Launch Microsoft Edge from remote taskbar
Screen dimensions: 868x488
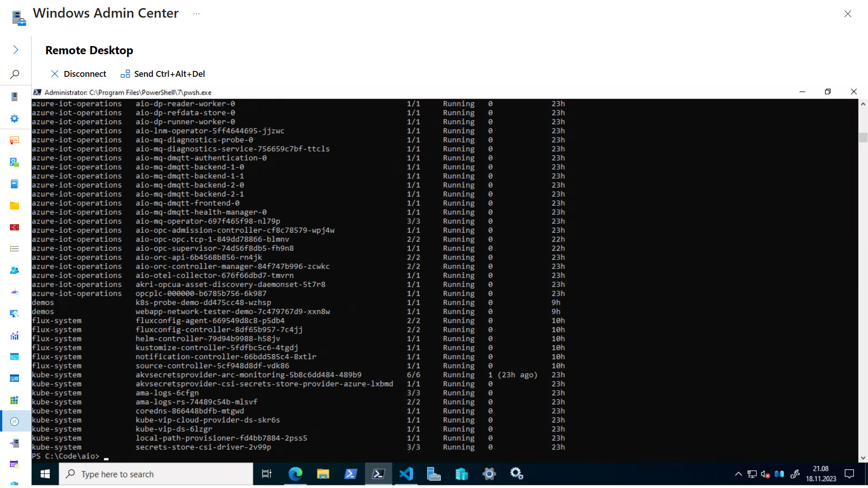[x=295, y=474]
